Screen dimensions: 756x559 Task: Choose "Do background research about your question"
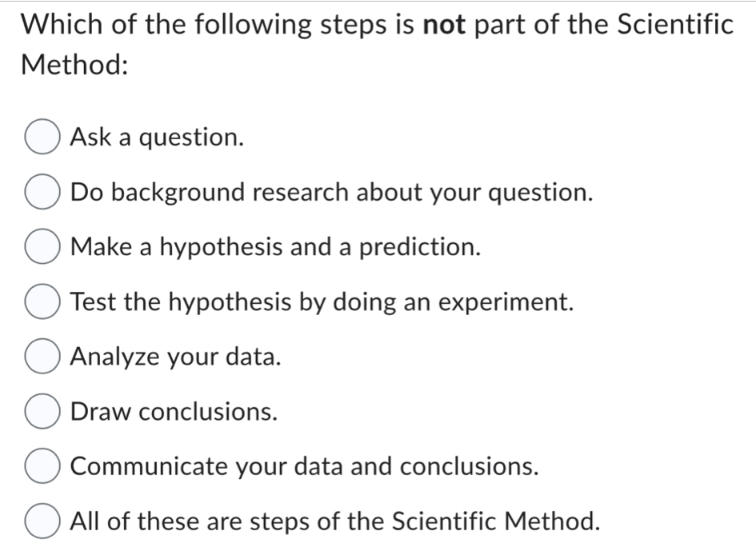pyautogui.click(x=41, y=192)
